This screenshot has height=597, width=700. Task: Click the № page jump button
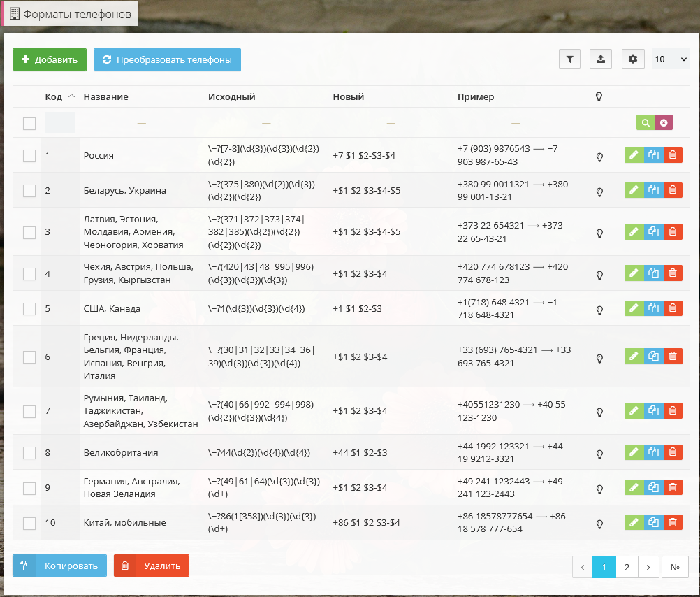pyautogui.click(x=675, y=568)
